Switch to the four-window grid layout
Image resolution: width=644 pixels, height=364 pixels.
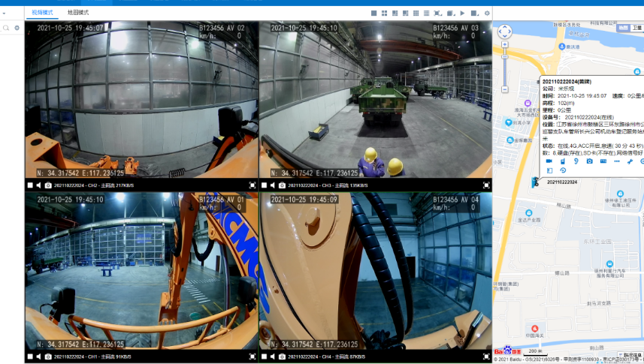pos(385,13)
